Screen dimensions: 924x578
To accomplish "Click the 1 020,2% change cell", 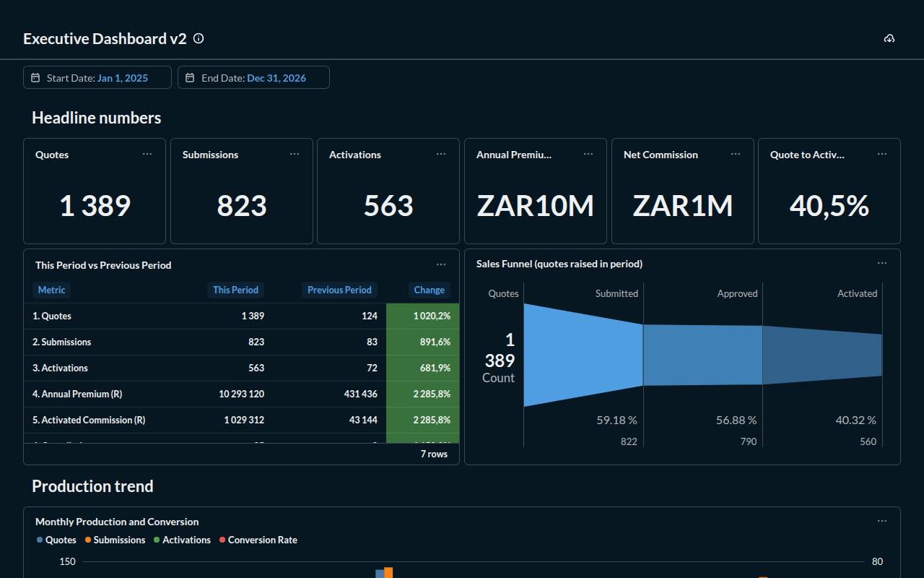I will [423, 316].
